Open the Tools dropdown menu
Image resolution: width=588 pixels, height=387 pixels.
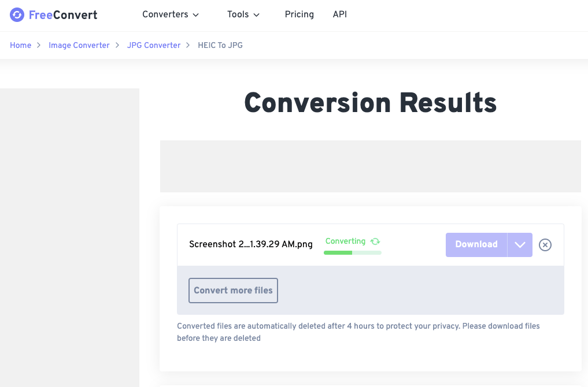[243, 14]
